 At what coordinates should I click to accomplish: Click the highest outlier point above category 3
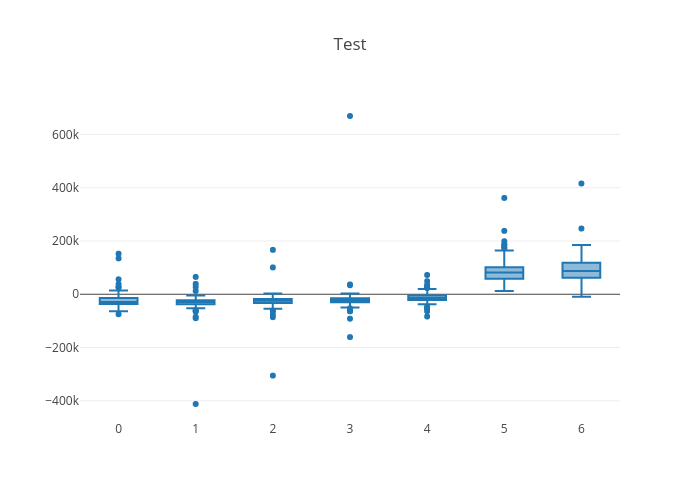[350, 116]
